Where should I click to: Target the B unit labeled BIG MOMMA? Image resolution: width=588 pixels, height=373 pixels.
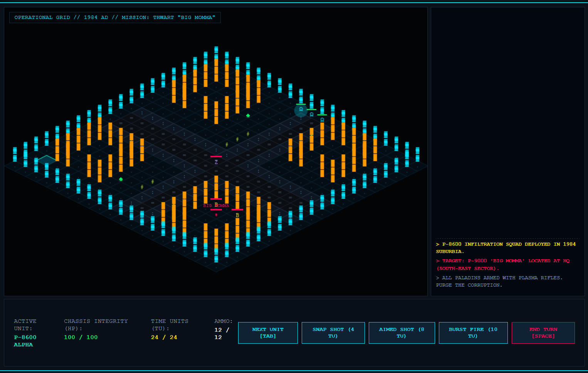216,205
